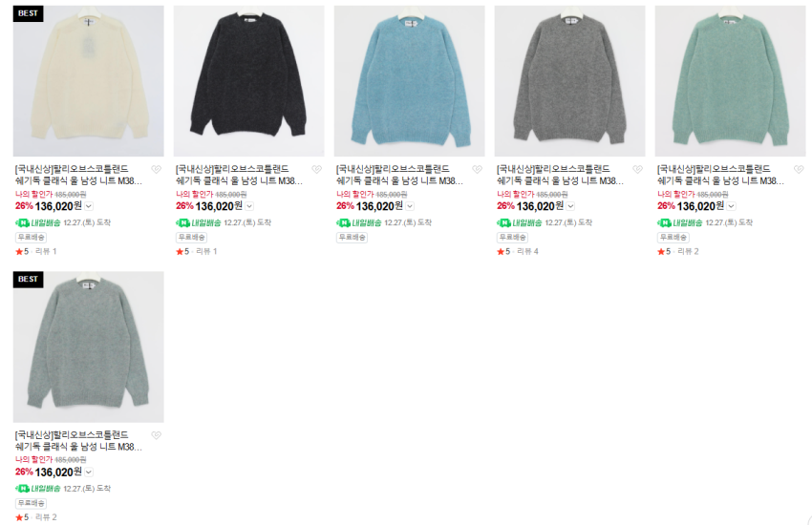Toggle wishlist heart on sage green sweater
This screenshot has height=525, width=812.
tap(156, 435)
